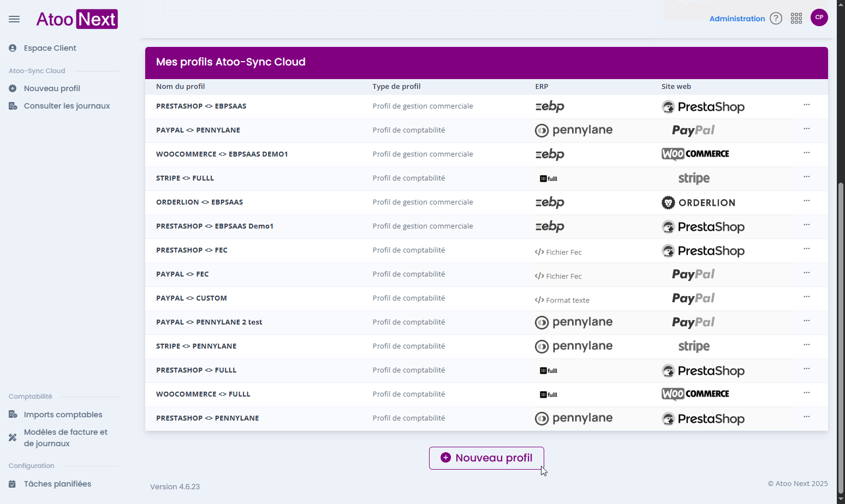Select the PRESTASHOP <> EBPSAAS profile name

(201, 106)
